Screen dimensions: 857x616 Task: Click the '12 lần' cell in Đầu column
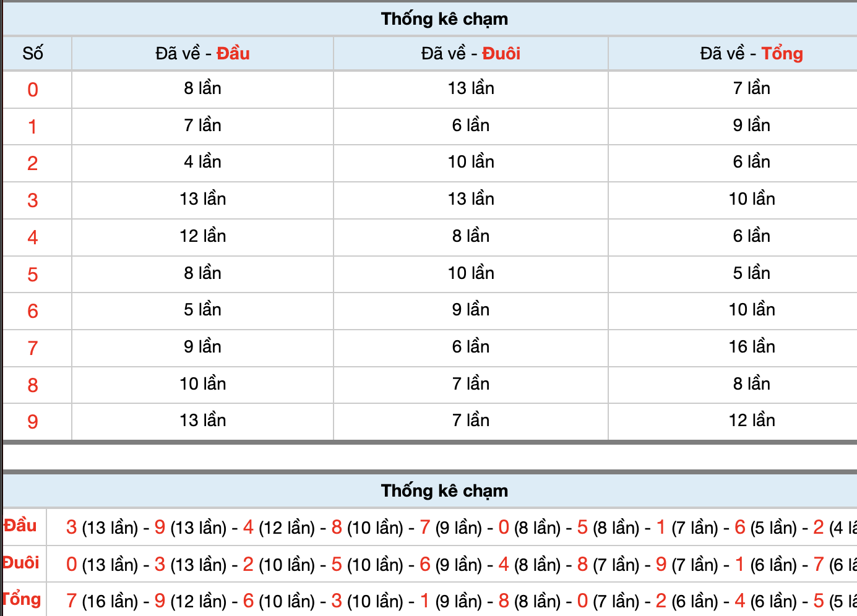[x=203, y=236]
